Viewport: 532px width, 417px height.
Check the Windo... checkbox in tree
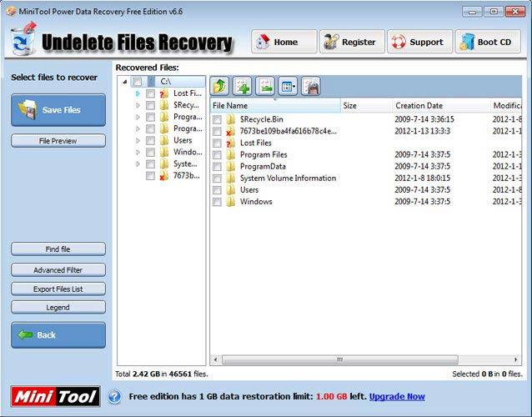click(150, 153)
